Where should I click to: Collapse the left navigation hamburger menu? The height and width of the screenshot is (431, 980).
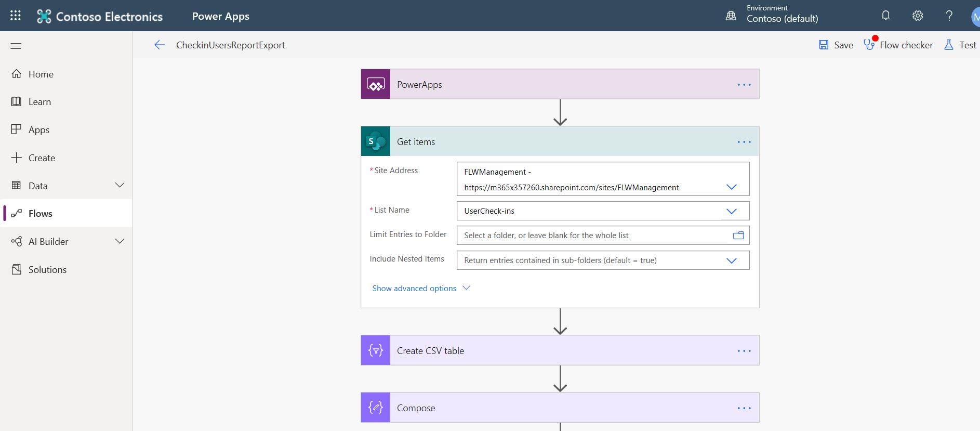pos(16,46)
